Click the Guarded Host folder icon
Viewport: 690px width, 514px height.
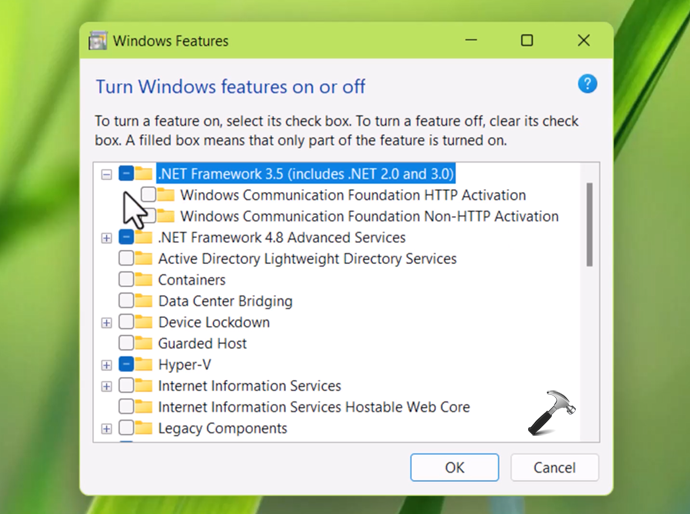pyautogui.click(x=144, y=343)
